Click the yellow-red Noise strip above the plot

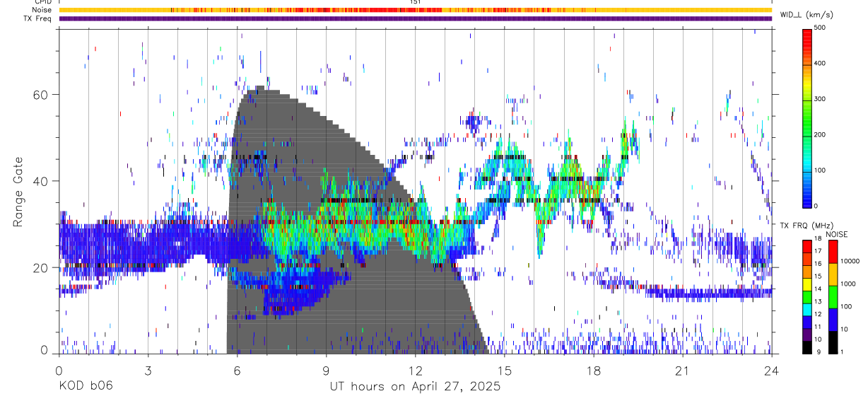[x=415, y=10]
